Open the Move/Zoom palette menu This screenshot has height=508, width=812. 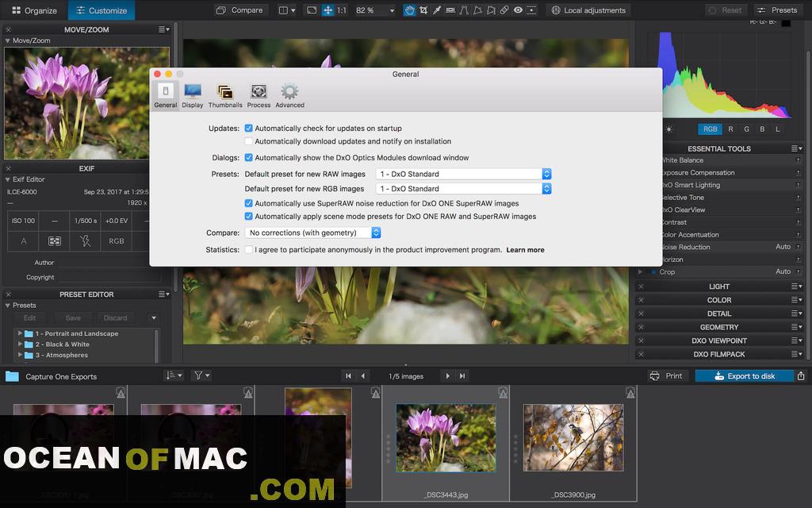click(x=164, y=29)
